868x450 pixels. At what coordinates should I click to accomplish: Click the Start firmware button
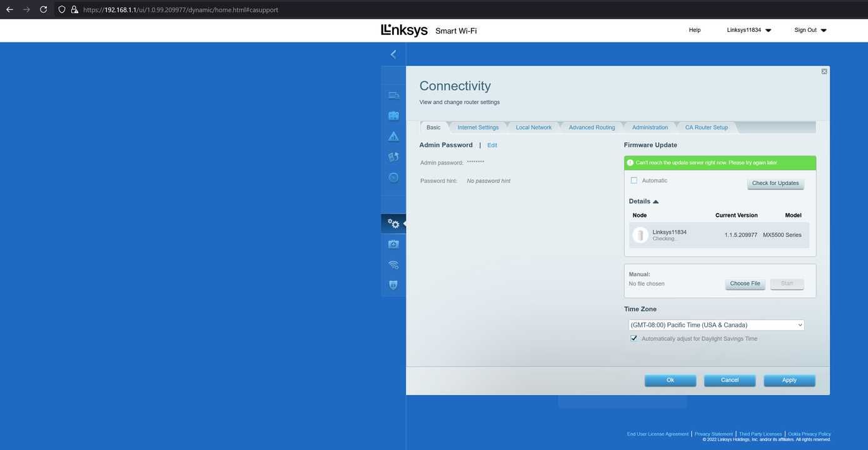click(787, 284)
